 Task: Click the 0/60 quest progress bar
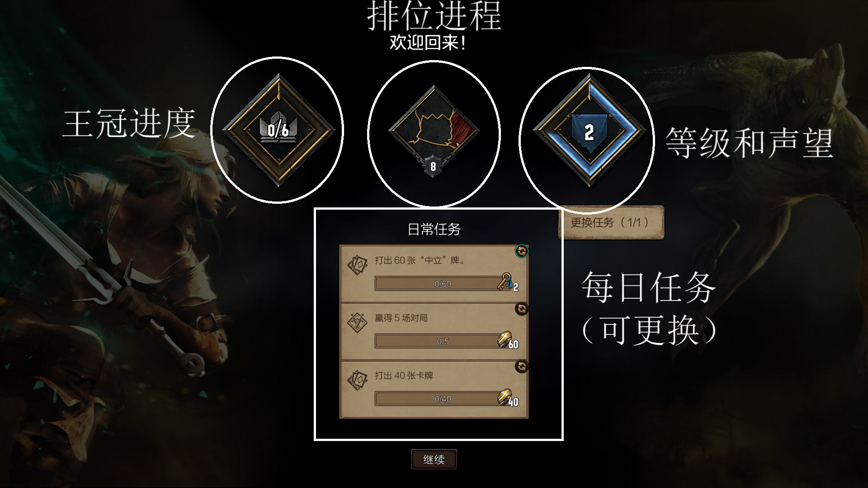pyautogui.click(x=438, y=284)
